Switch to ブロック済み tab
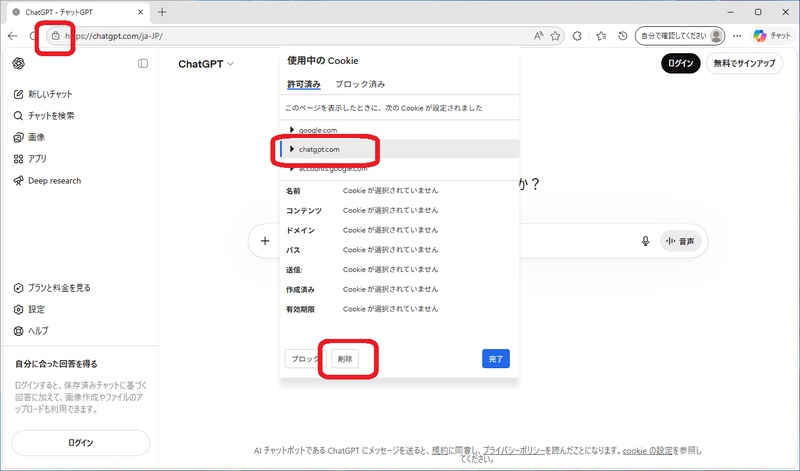The height and width of the screenshot is (471, 800). tap(360, 84)
